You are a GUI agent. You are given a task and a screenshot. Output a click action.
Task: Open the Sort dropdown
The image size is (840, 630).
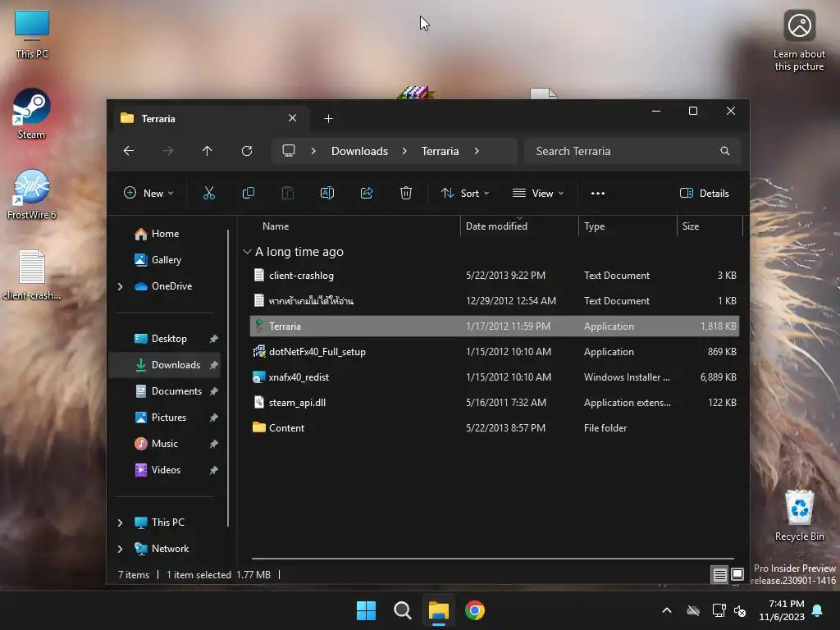[465, 194]
